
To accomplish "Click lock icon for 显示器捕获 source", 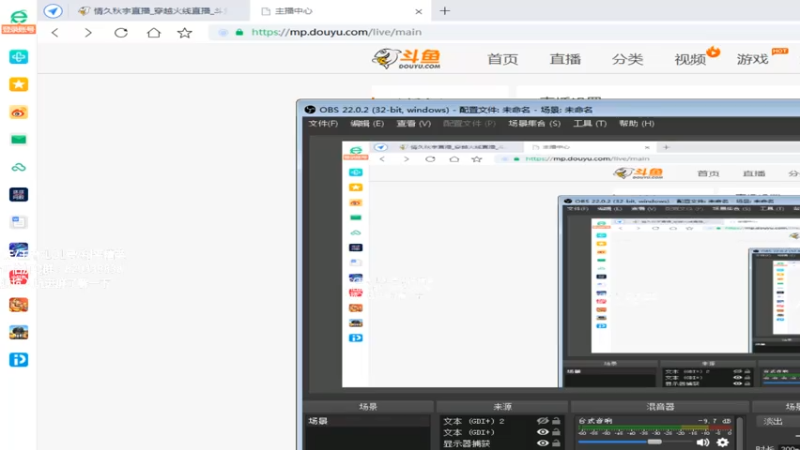I will pyautogui.click(x=556, y=443).
